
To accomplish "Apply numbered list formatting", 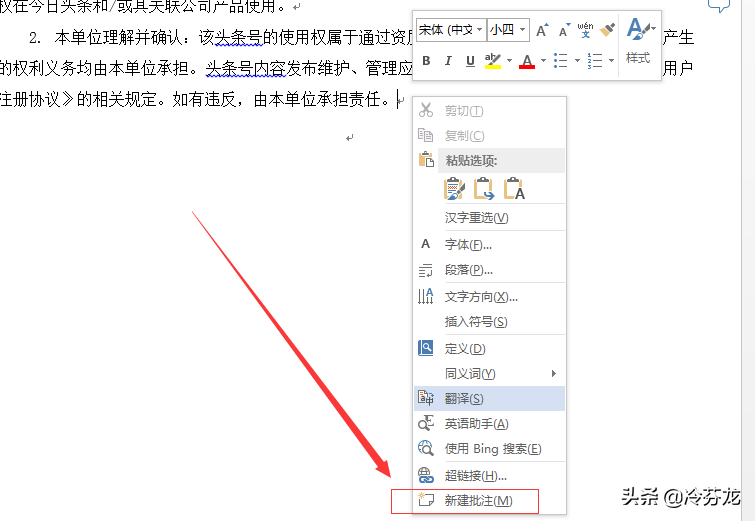I will 595,61.
